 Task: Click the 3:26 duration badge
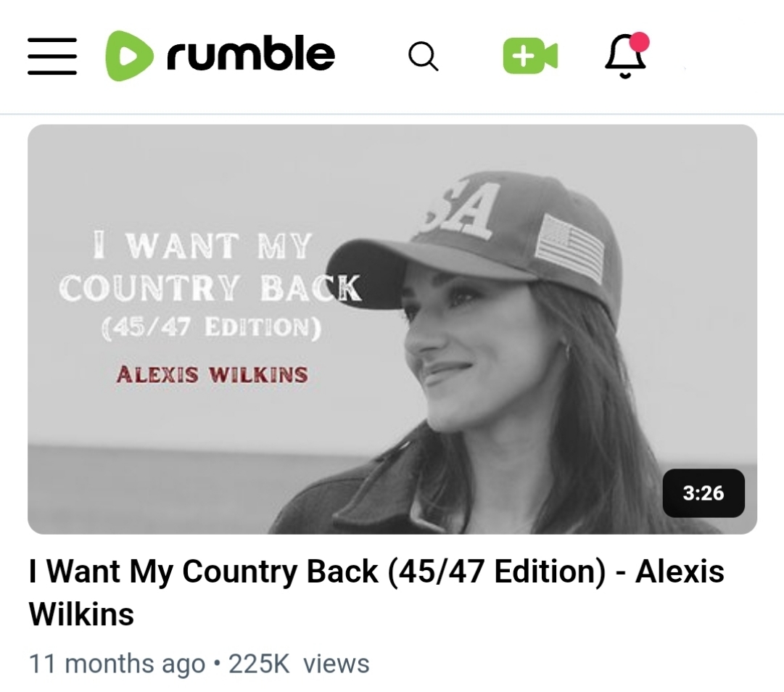pyautogui.click(x=703, y=493)
